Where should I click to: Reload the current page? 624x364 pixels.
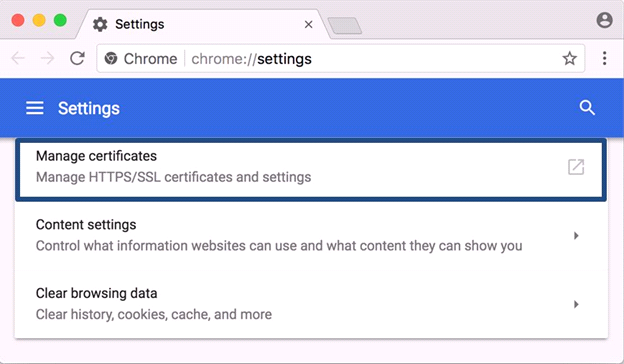coord(77,58)
